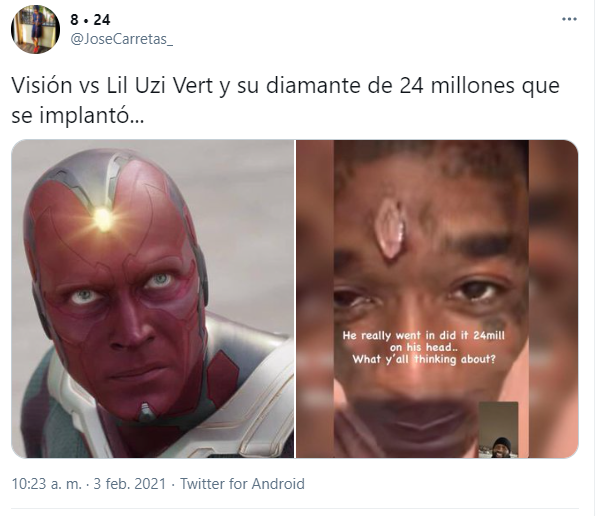Open the display name "8 • 24"

90,20
